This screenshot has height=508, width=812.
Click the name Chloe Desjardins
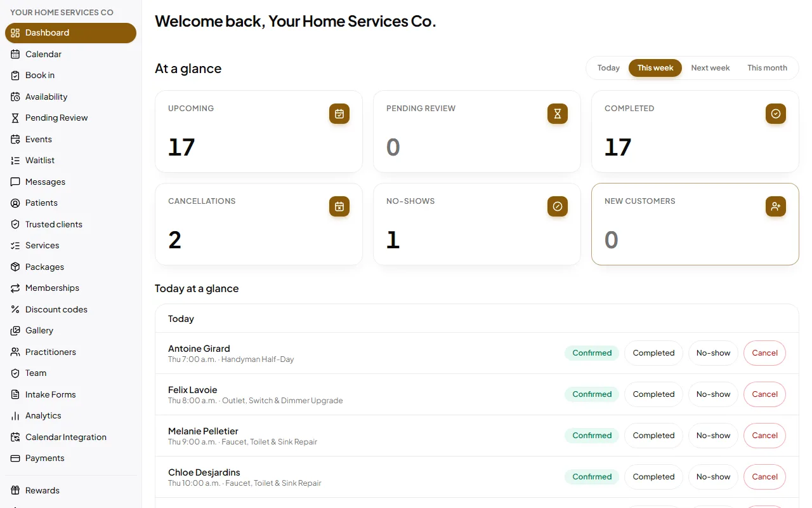coord(204,472)
